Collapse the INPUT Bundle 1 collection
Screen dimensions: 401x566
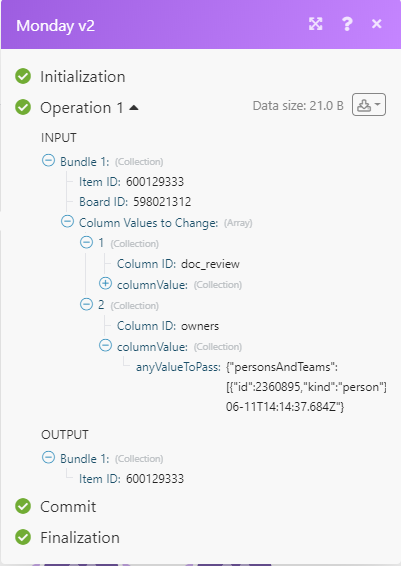pos(48,161)
